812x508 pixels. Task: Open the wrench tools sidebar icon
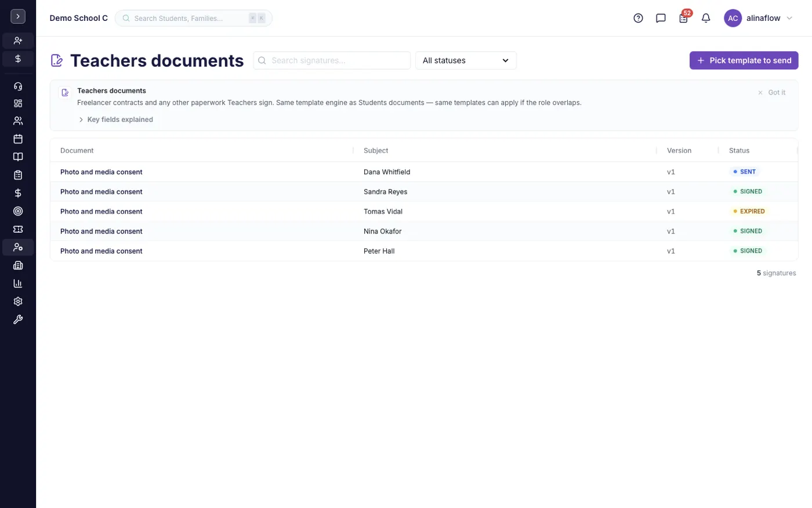[18, 319]
